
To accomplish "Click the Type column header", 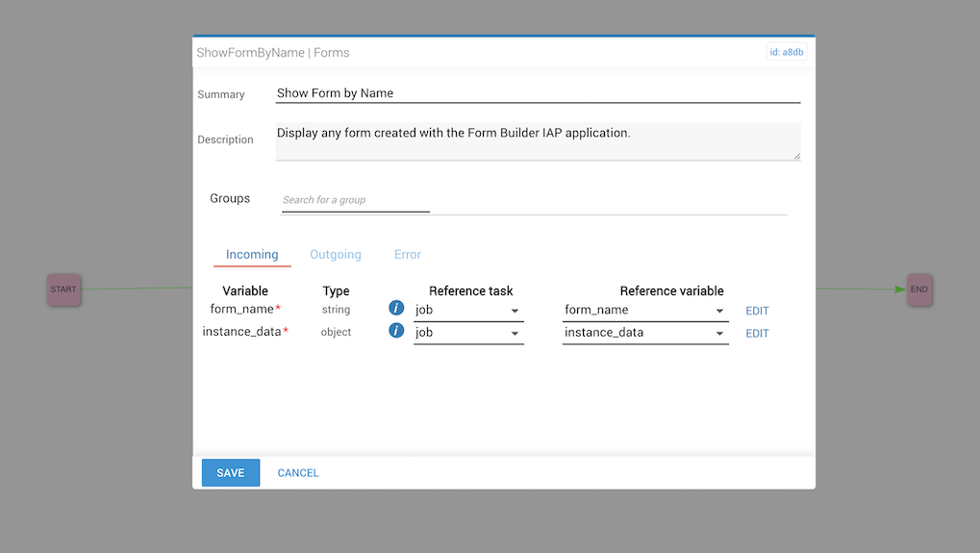I will 336,291.
